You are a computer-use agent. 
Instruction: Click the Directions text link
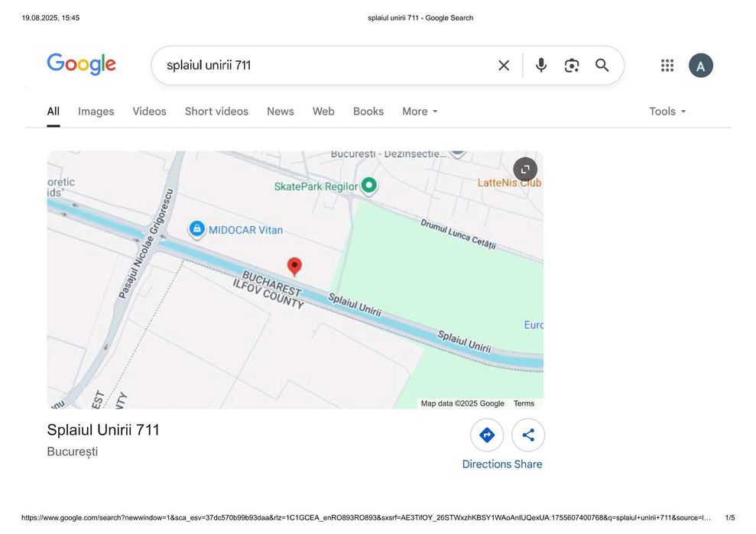486,464
